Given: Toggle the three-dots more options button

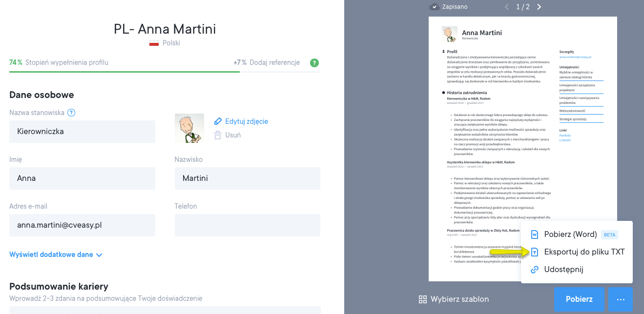Looking at the screenshot, I should click(x=621, y=299).
